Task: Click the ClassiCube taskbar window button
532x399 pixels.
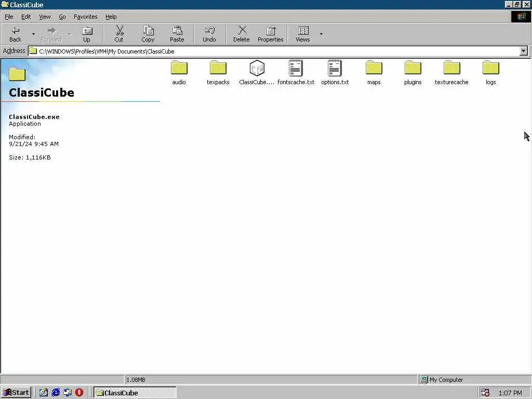Action: click(x=135, y=393)
